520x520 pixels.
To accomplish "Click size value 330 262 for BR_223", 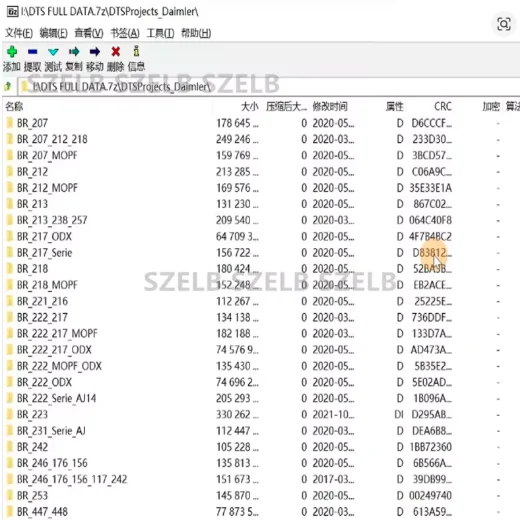I will point(237,414).
